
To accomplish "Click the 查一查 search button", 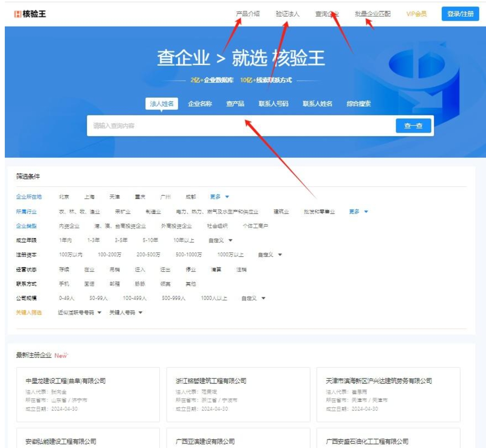I will coord(413,126).
